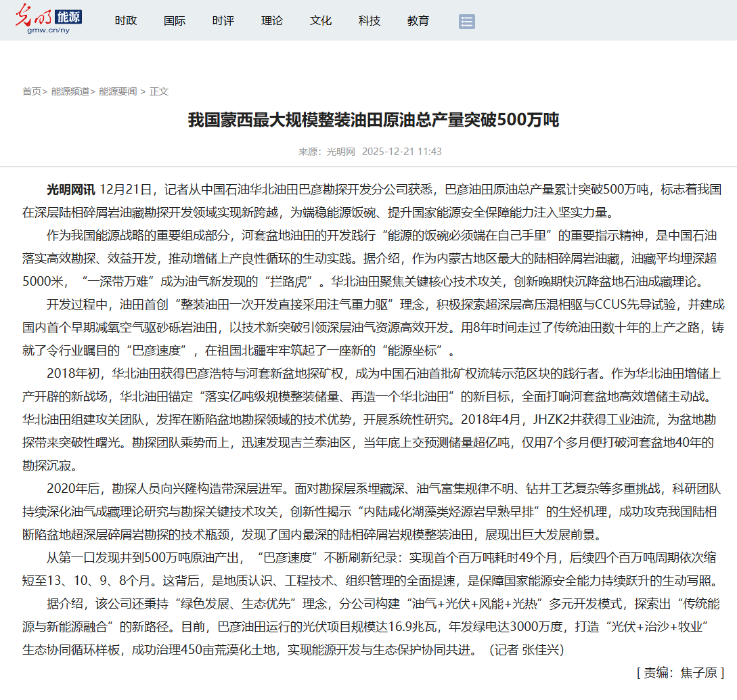Click the red 光明 calligraphy logo

[x=34, y=15]
